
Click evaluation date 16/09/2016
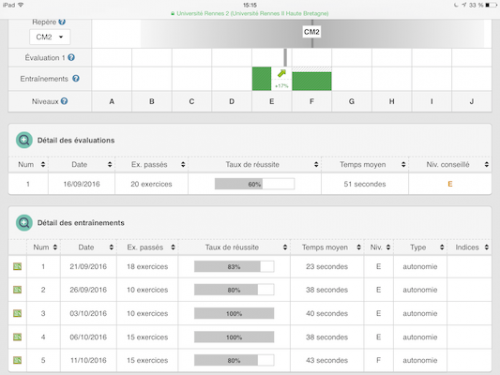[82, 184]
